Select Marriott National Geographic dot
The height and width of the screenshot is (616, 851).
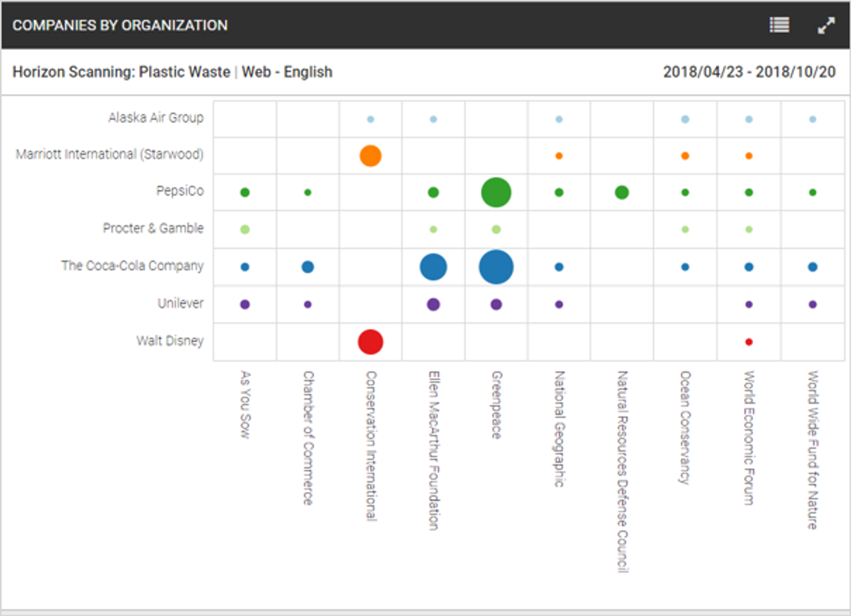(559, 156)
